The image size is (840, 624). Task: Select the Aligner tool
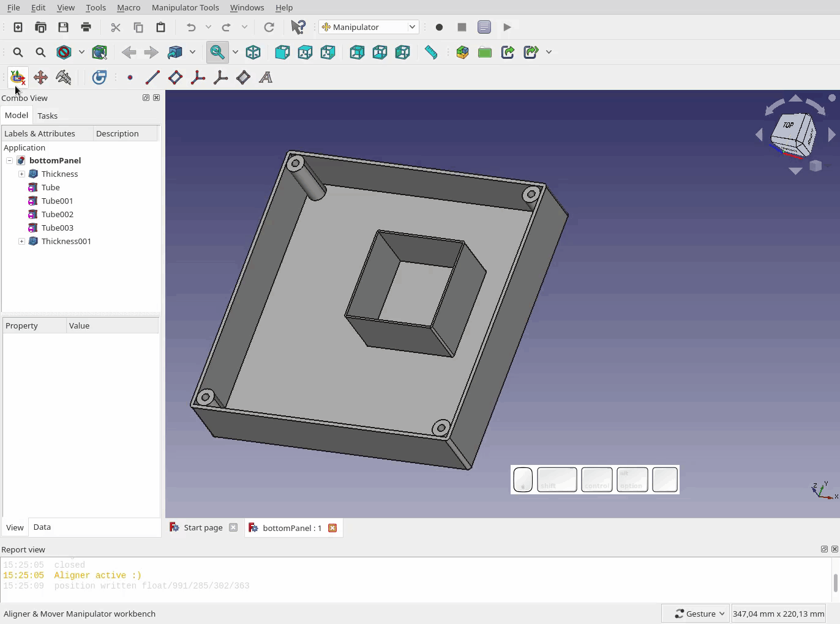click(x=18, y=77)
